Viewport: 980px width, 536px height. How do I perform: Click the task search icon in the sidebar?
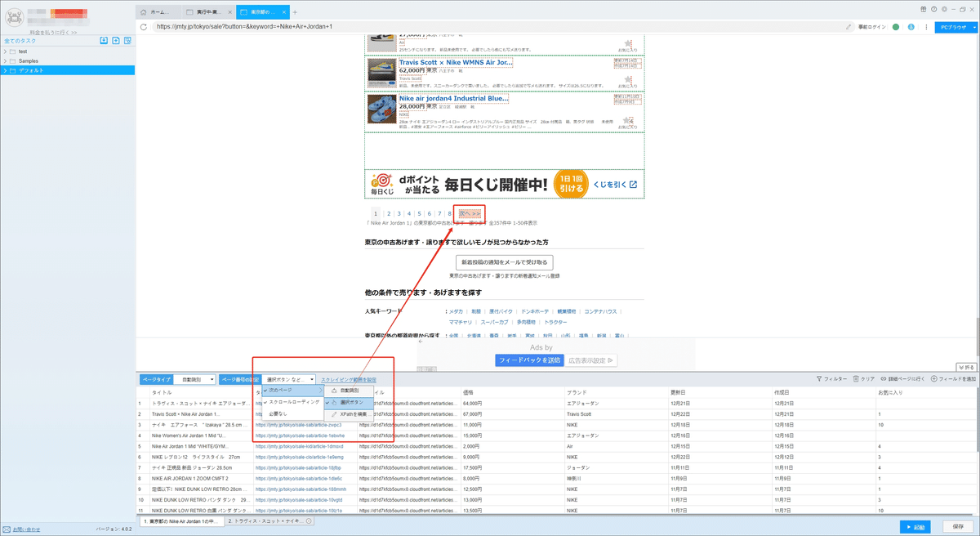[x=128, y=40]
